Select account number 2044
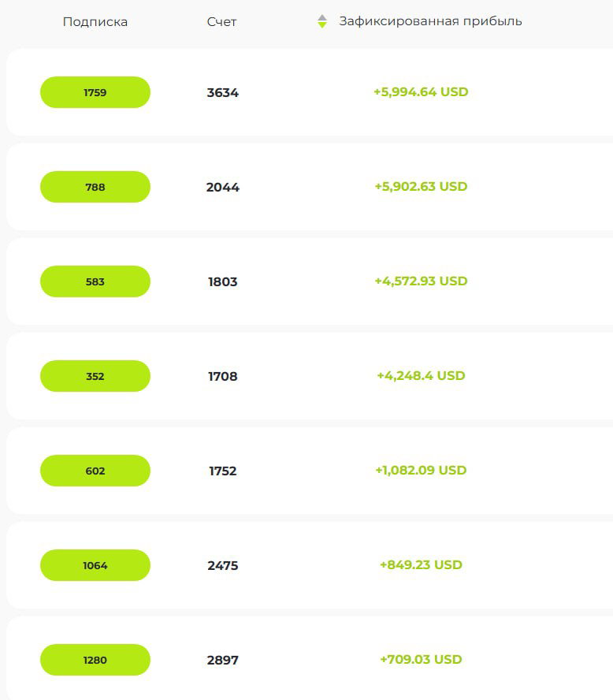 (x=223, y=187)
